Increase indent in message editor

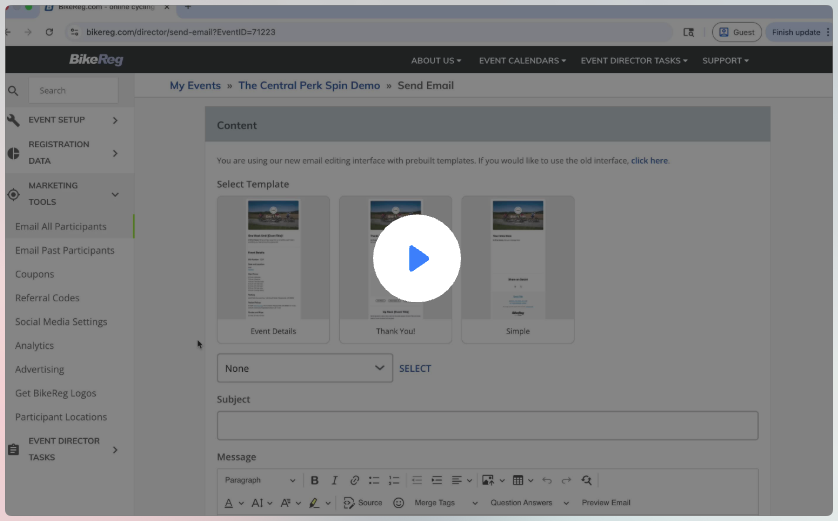click(x=437, y=480)
